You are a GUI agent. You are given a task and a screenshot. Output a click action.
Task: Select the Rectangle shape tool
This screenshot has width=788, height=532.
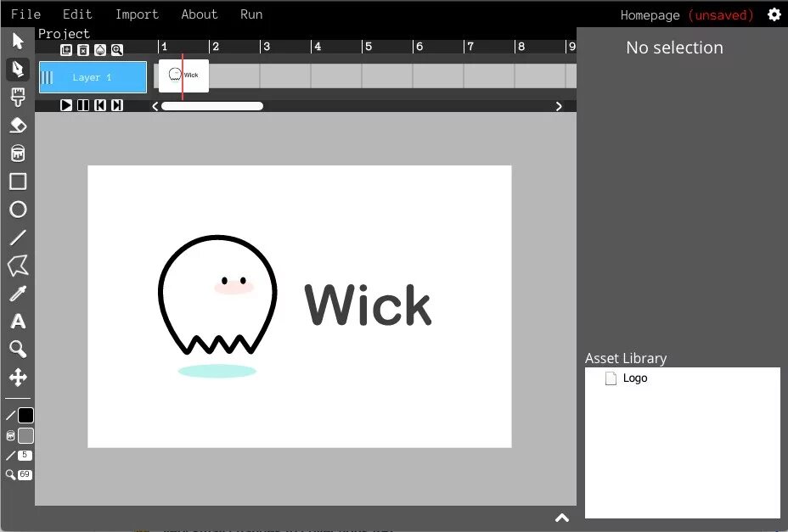[18, 182]
